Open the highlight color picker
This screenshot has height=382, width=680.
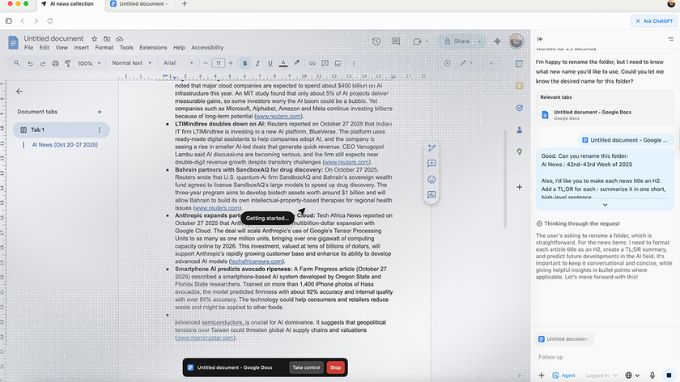tap(297, 63)
